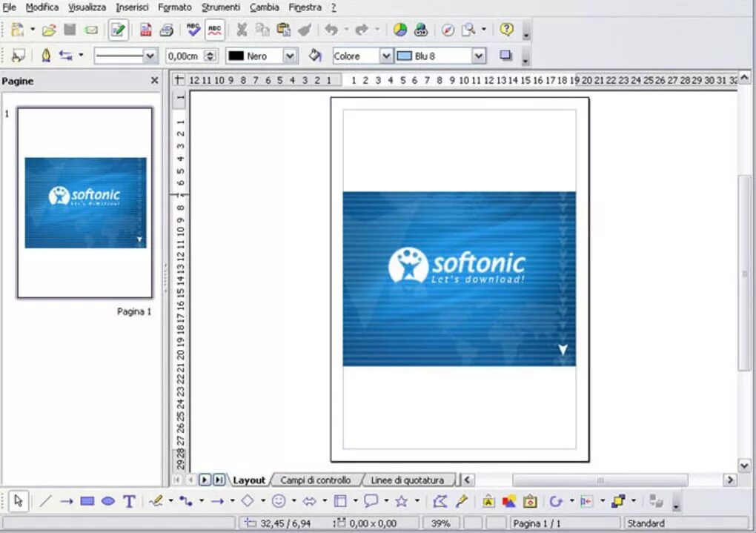This screenshot has width=756, height=533.
Task: Toggle Extrusion on/off icon
Action: pos(656,502)
